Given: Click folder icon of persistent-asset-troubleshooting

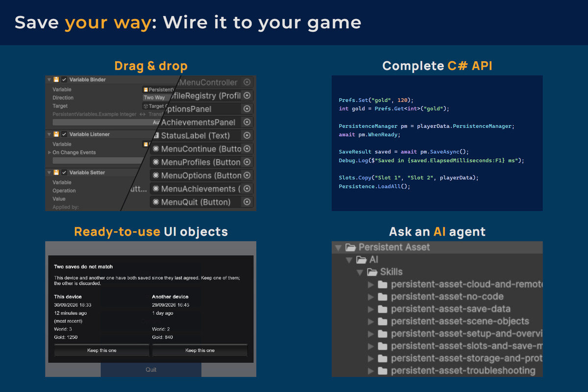Looking at the screenshot, I should click(383, 371).
